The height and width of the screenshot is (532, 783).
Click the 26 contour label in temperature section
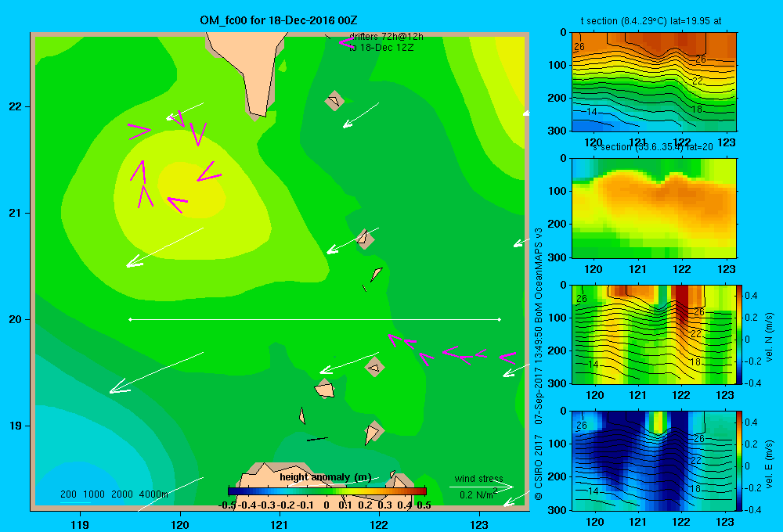point(579,47)
